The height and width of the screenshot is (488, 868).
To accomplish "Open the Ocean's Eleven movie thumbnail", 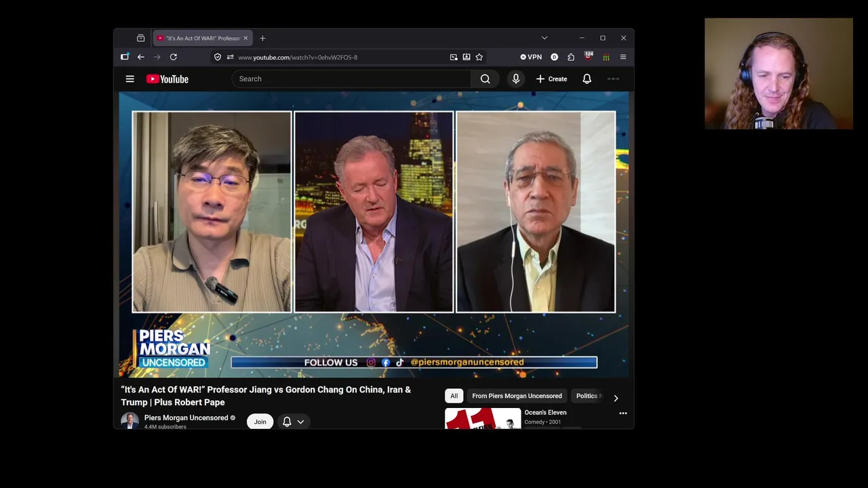I will click(483, 418).
